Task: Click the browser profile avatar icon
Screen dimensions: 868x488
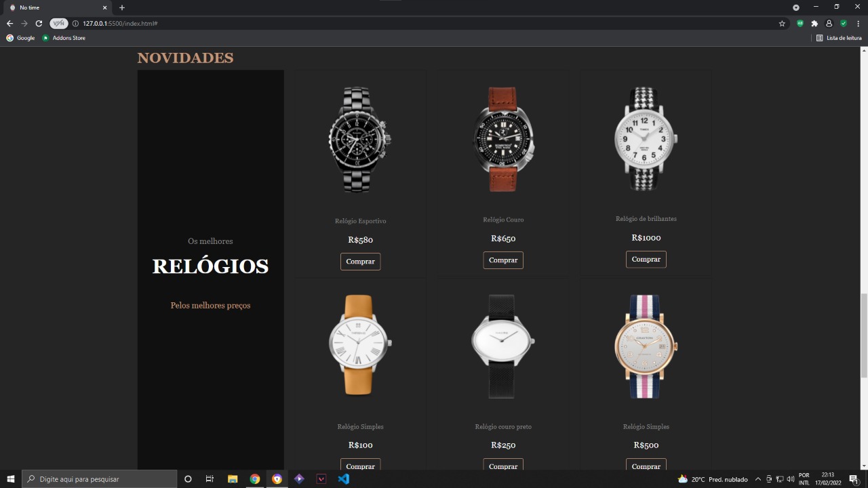Action: pos(829,22)
